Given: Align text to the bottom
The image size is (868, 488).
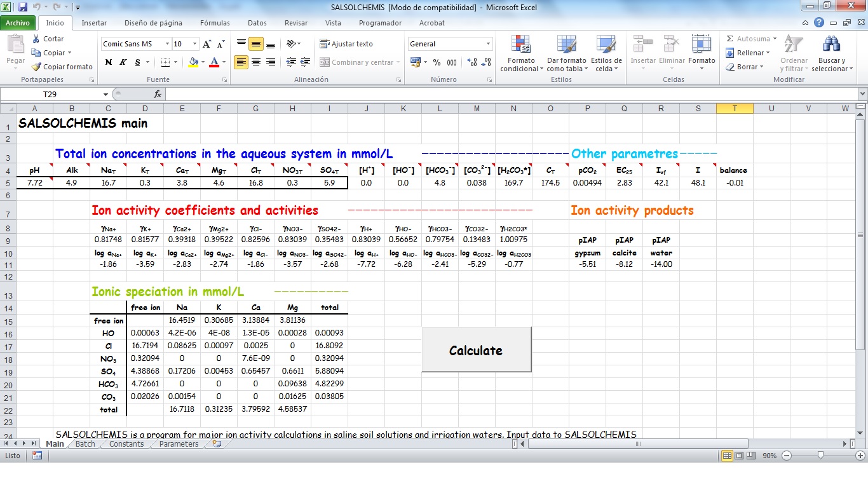Looking at the screenshot, I should 270,44.
